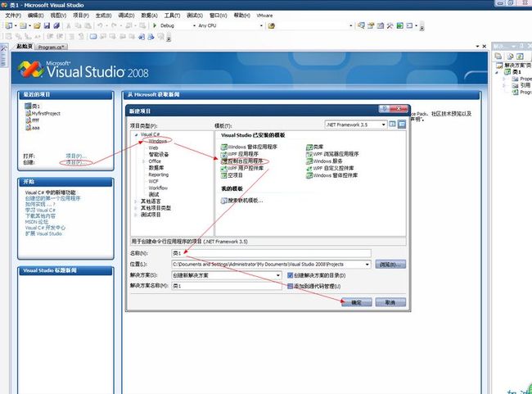532x394 pixels.
Task: Open the 编辑(E) menu
Action: (x=36, y=16)
